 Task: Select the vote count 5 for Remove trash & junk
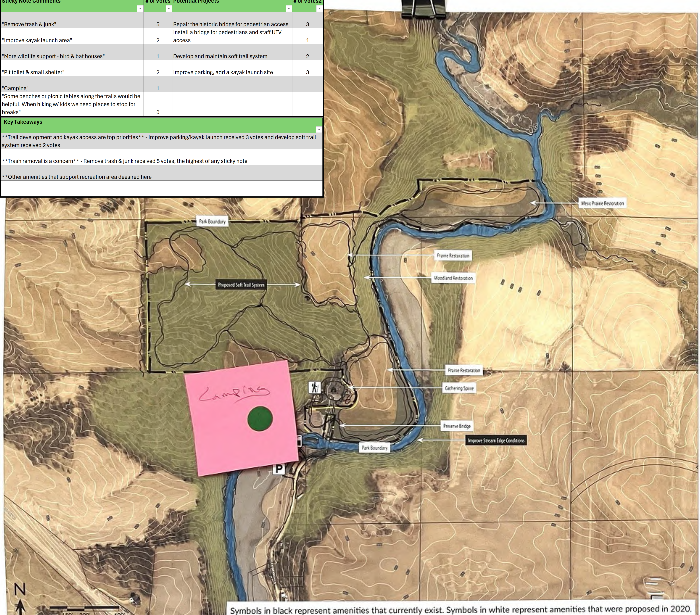[x=158, y=20]
